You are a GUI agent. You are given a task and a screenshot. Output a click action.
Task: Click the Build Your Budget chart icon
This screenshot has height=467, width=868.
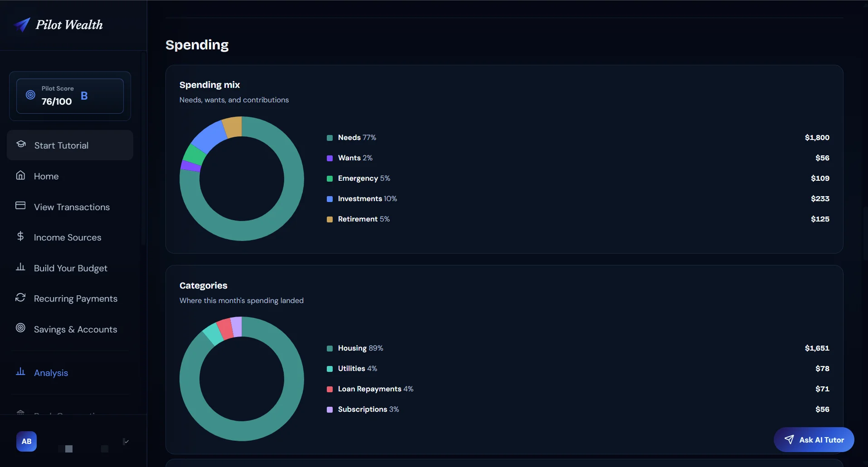click(20, 267)
